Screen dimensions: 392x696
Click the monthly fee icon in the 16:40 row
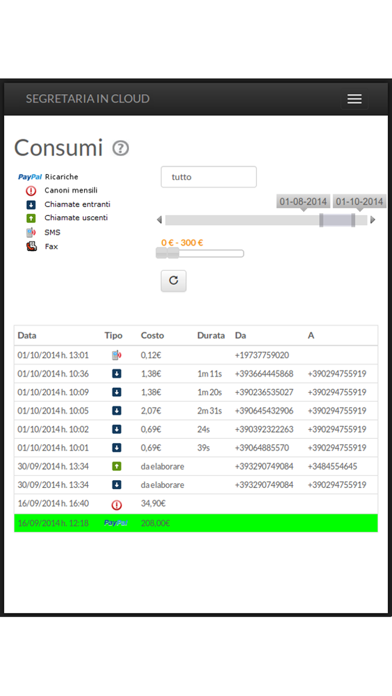116,505
